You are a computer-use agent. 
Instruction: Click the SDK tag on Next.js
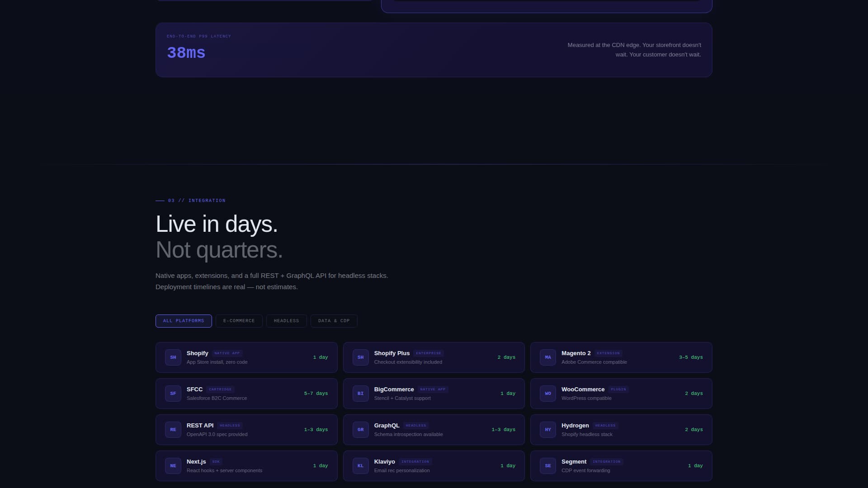216,462
